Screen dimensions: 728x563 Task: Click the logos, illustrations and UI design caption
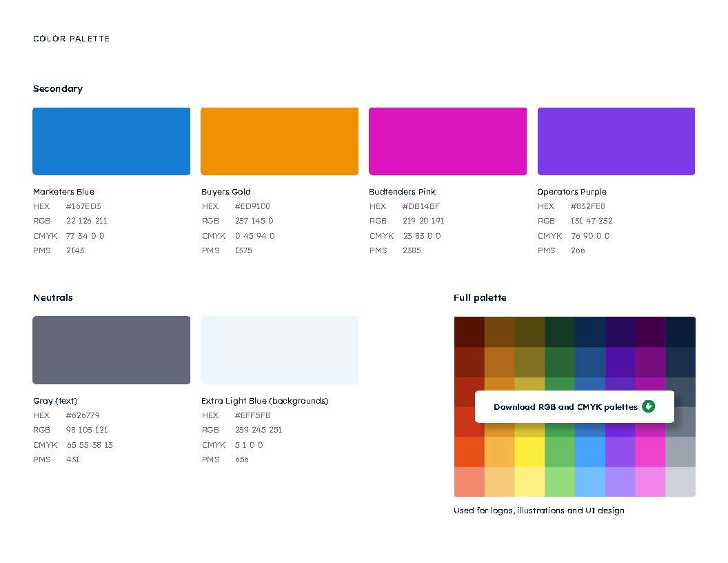[538, 511]
